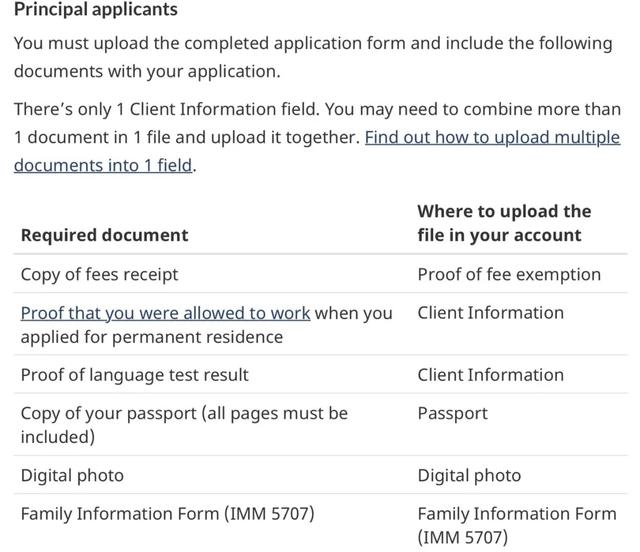
Task: Click 'Family Information Form (IMM 5707)' in the document column
Action: 167,513
